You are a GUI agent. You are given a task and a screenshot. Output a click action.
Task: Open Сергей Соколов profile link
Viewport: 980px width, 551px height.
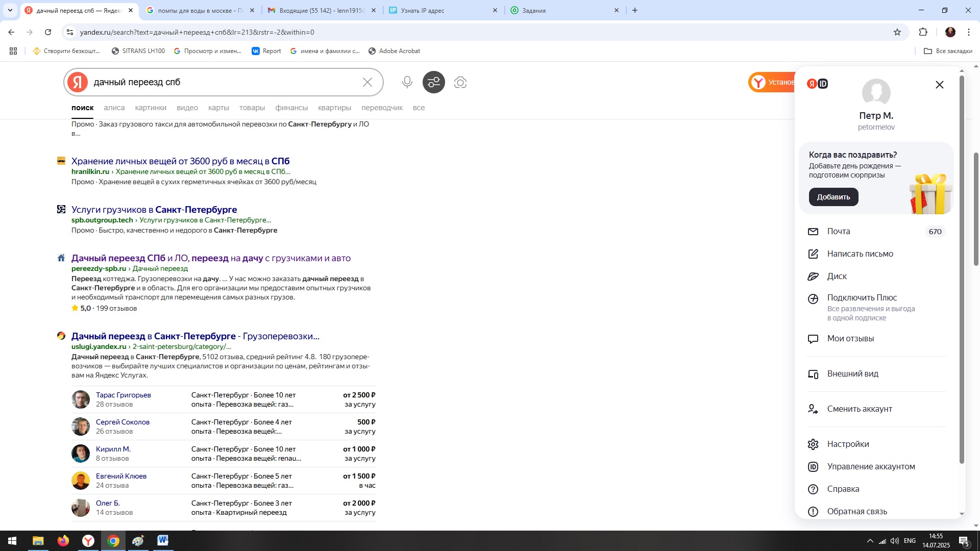tap(122, 422)
